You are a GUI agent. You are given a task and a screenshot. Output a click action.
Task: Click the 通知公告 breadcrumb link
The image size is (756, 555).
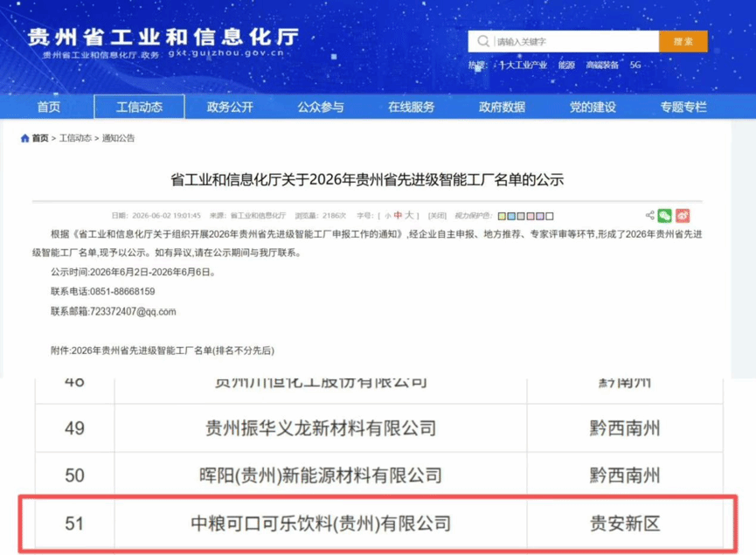(x=118, y=138)
